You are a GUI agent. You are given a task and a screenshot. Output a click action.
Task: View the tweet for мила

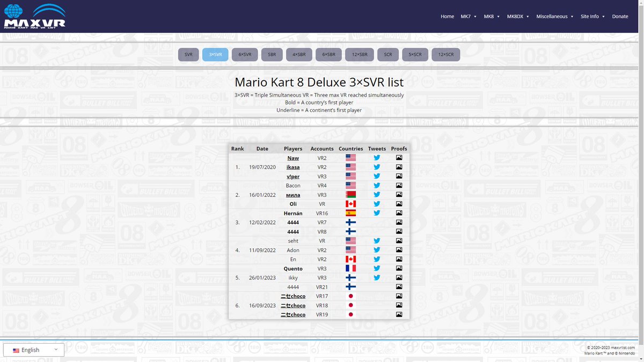point(377,195)
